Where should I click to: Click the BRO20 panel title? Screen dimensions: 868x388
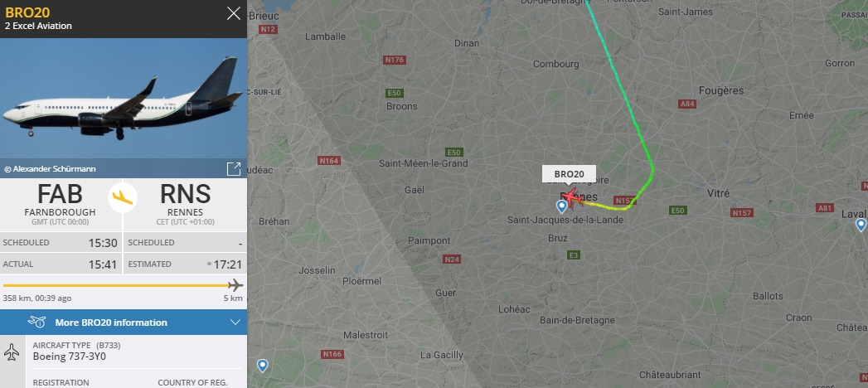20,12
